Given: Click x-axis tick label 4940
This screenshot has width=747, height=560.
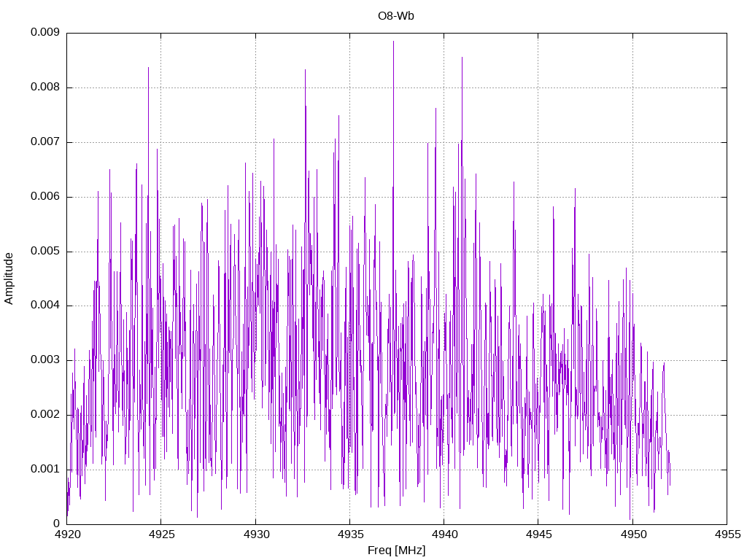Looking at the screenshot, I should click(x=444, y=534).
